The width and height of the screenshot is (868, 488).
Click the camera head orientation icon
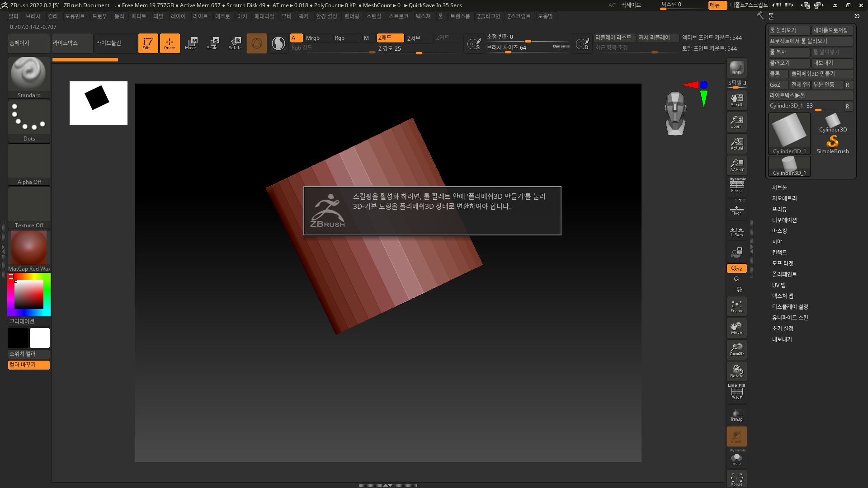(675, 113)
